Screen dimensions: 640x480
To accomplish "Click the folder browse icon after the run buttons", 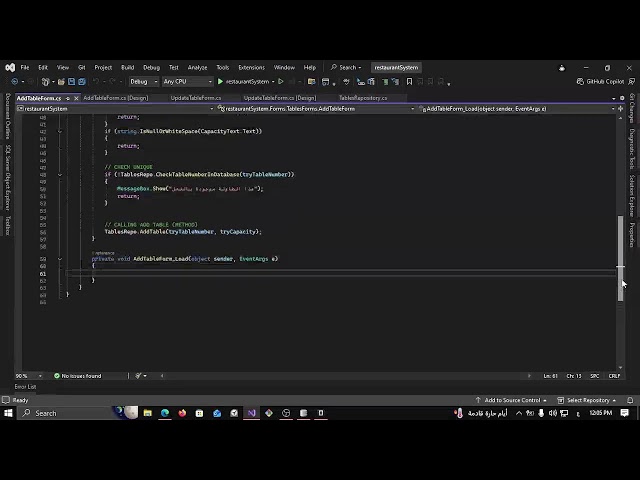I will 311,82.
